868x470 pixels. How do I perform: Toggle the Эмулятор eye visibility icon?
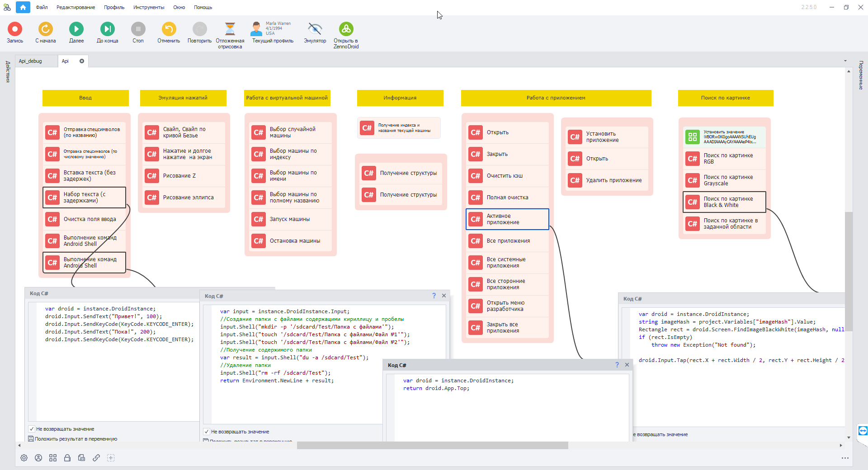coord(315,29)
